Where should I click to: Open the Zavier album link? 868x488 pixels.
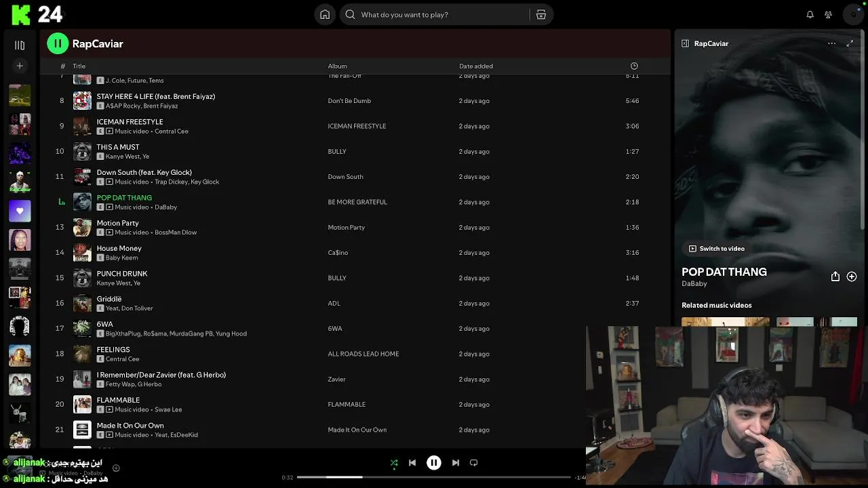click(336, 380)
